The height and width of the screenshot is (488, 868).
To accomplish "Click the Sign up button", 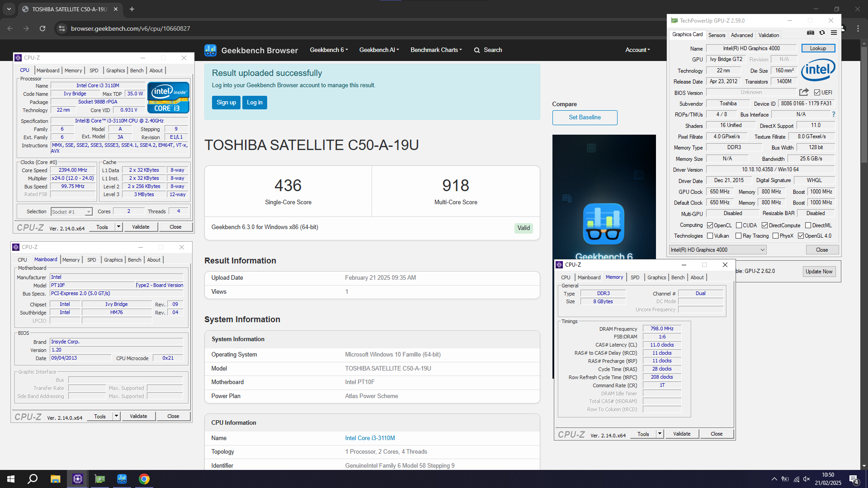I will (x=226, y=103).
